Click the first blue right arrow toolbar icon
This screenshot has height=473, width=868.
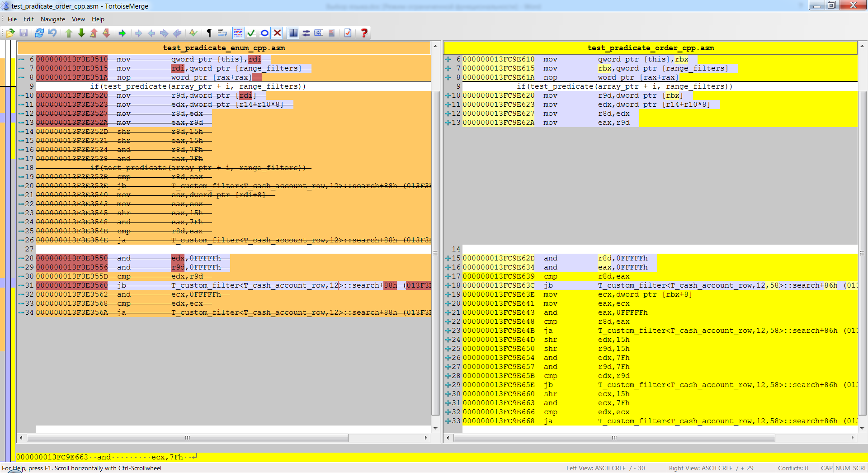point(138,33)
